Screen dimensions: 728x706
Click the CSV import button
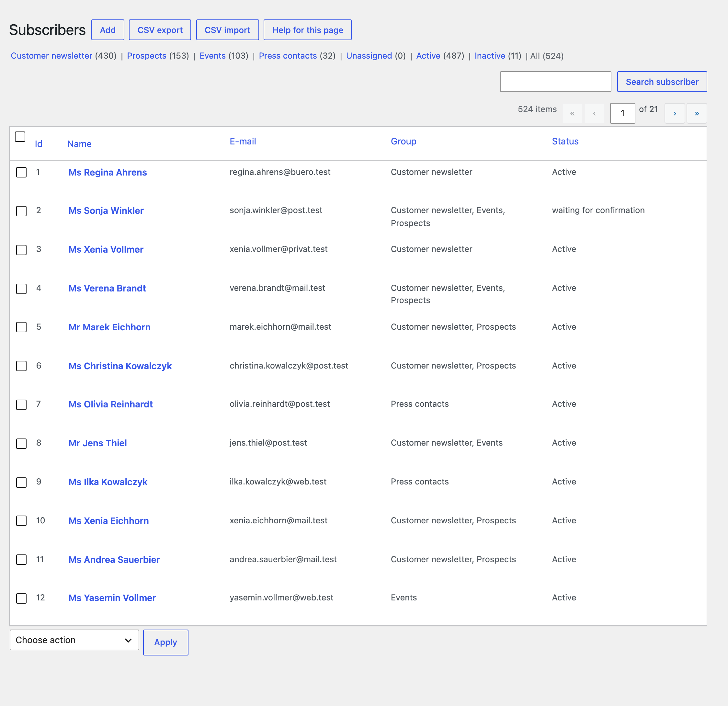pos(227,30)
